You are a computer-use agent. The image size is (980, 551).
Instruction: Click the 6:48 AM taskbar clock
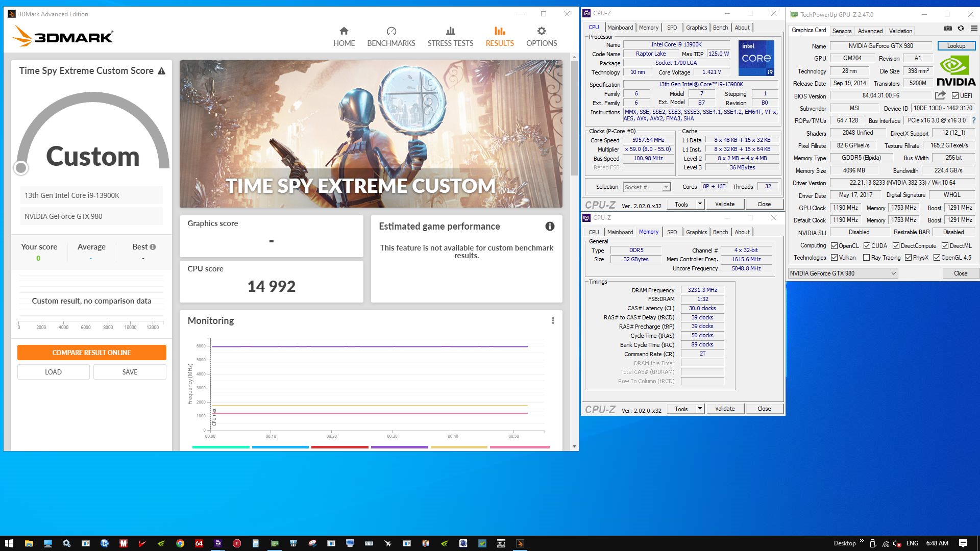click(x=937, y=543)
